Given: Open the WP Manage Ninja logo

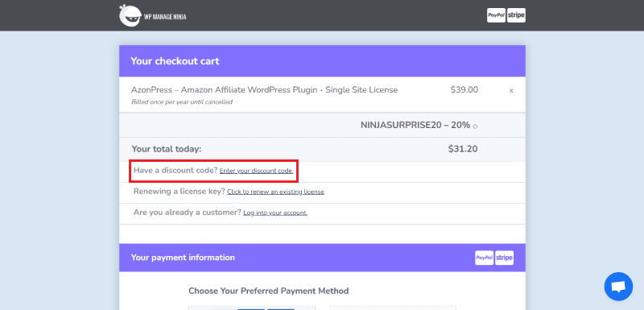Looking at the screenshot, I should [x=153, y=15].
